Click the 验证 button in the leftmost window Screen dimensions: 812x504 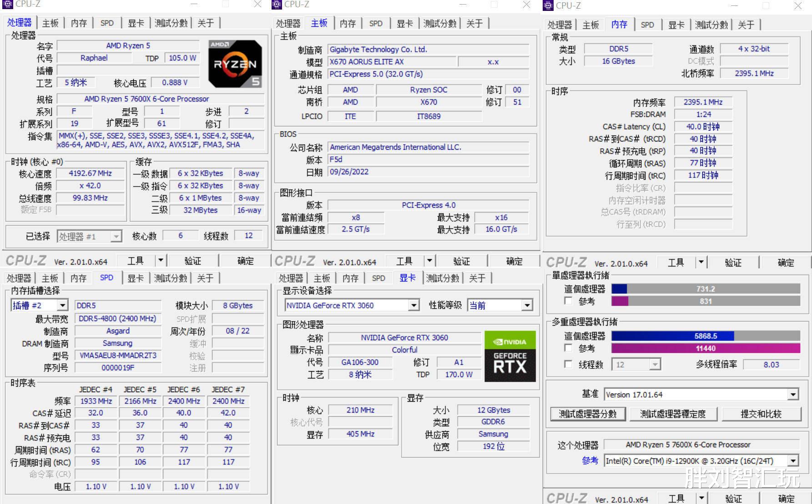[x=192, y=260]
